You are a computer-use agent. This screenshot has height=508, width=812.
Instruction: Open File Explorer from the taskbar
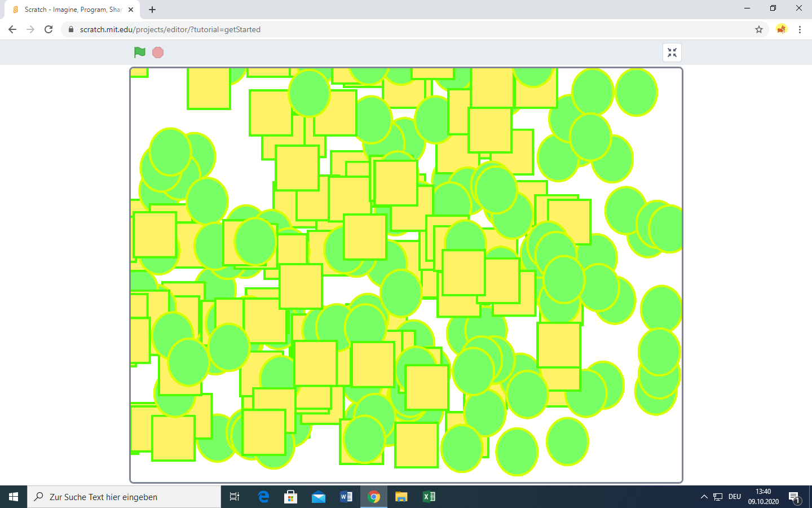401,497
